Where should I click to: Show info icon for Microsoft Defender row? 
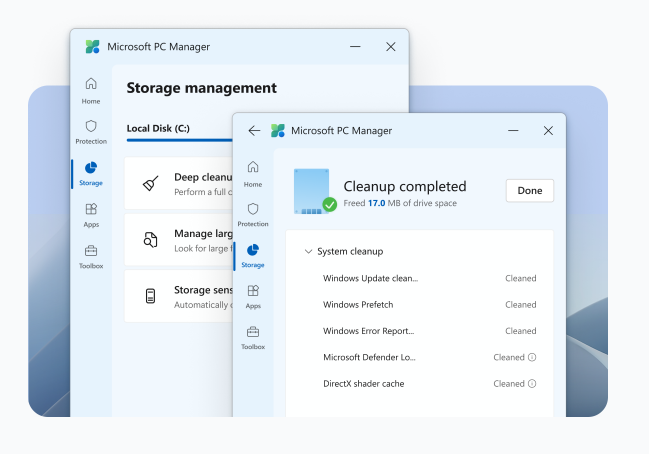coord(532,357)
